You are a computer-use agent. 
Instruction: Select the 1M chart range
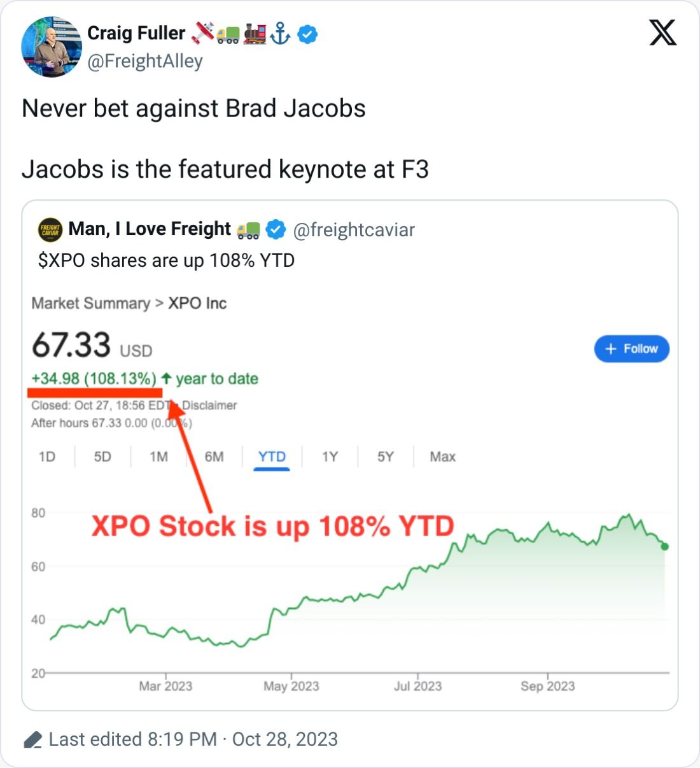tap(158, 457)
